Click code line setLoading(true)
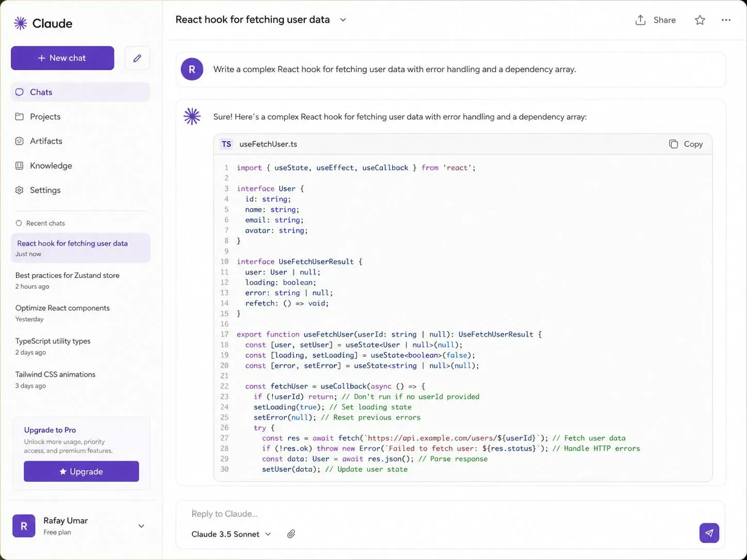Viewport: 747px width, 560px height. point(332,407)
